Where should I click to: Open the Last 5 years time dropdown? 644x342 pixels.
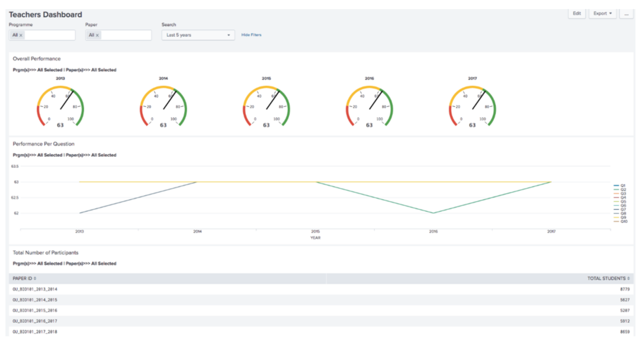[198, 35]
